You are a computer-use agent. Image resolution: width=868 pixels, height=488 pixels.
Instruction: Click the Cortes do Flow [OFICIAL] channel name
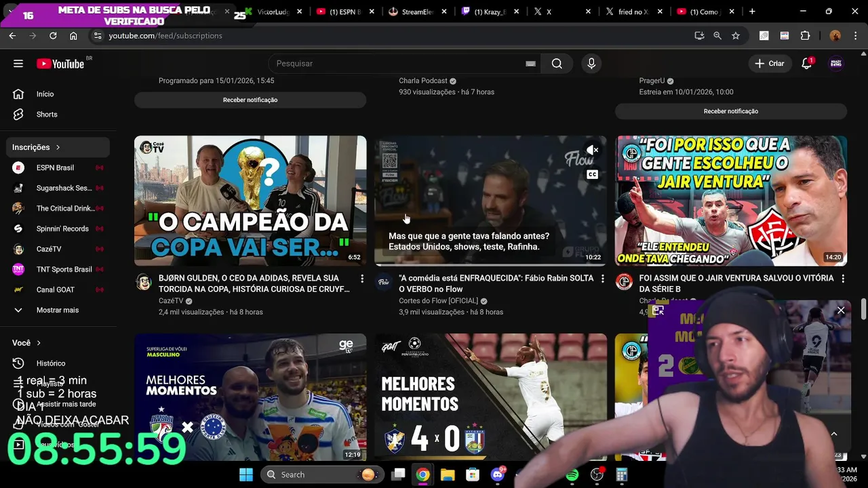(438, 301)
